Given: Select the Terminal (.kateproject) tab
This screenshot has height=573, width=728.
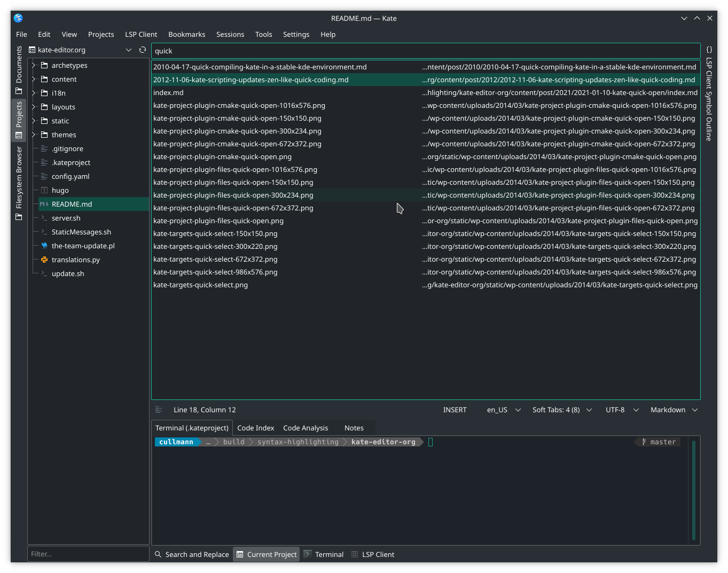Looking at the screenshot, I should (192, 428).
